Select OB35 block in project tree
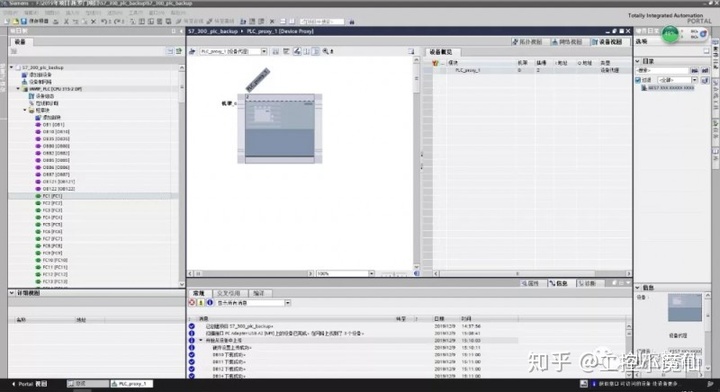Image resolution: width=720 pixels, height=392 pixels. point(56,139)
